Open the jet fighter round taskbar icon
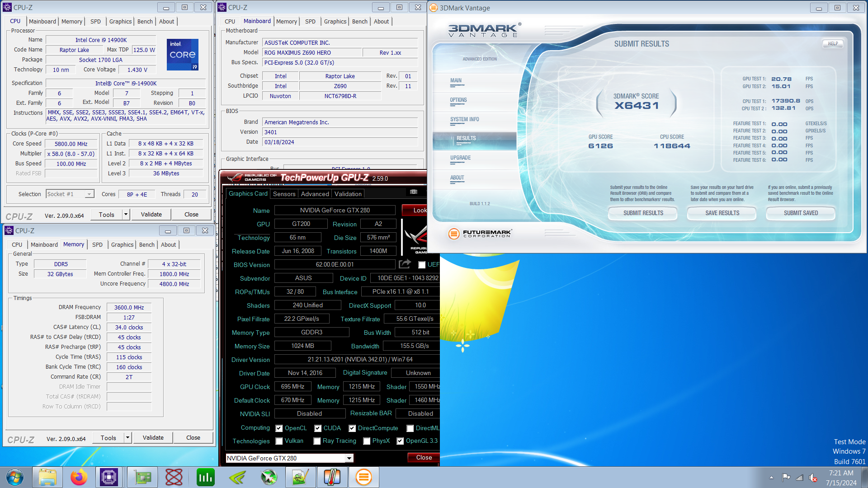The width and height of the screenshot is (868, 488). coord(269,477)
